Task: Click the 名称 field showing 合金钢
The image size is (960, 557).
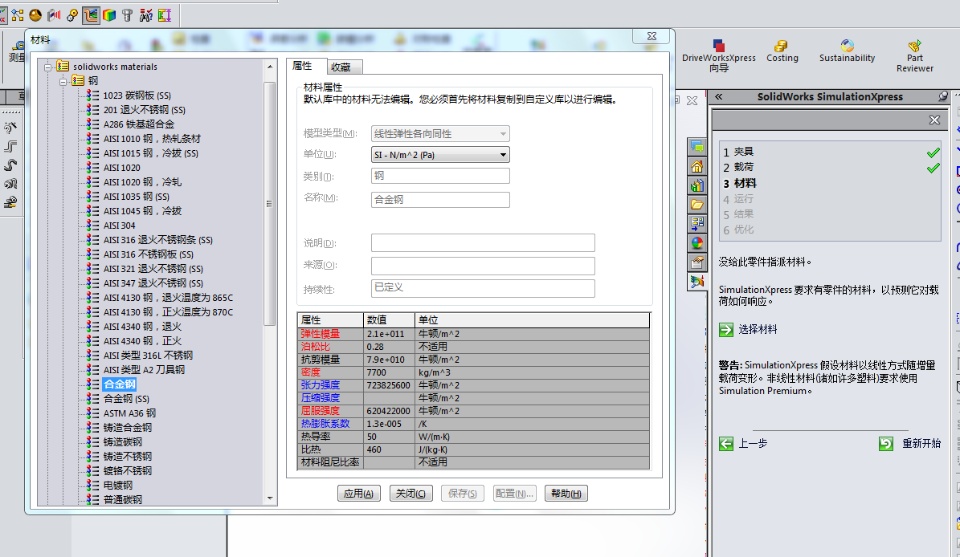Action: pyautogui.click(x=440, y=200)
